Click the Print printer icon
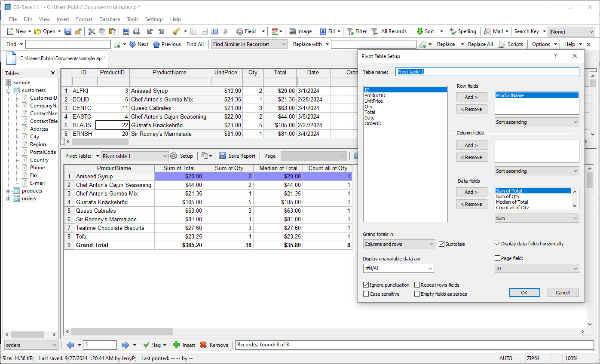 137,31
